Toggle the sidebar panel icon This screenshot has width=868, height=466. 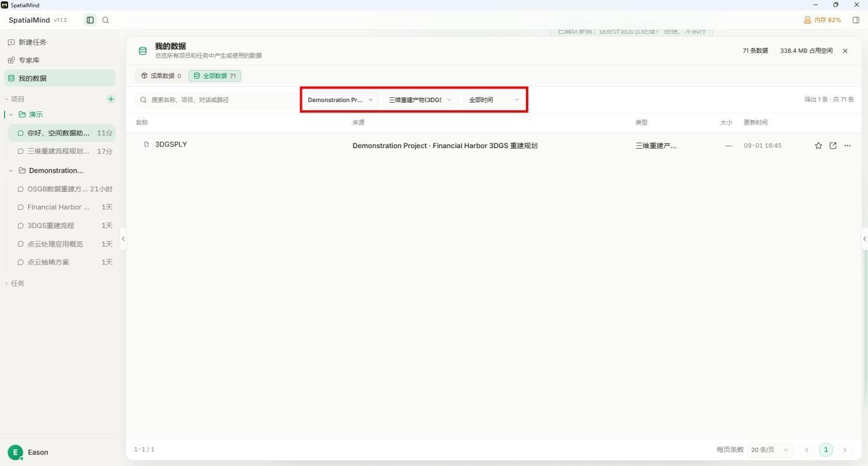coord(90,20)
